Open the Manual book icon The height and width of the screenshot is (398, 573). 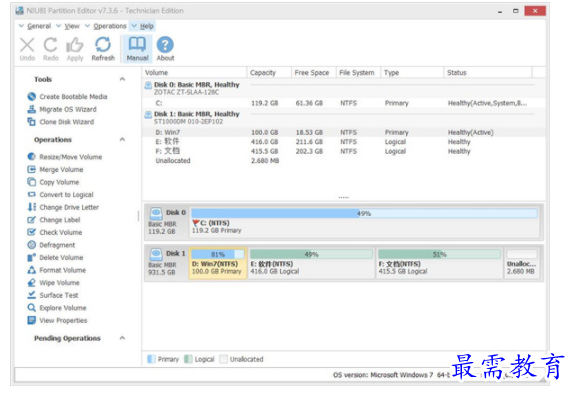137,49
